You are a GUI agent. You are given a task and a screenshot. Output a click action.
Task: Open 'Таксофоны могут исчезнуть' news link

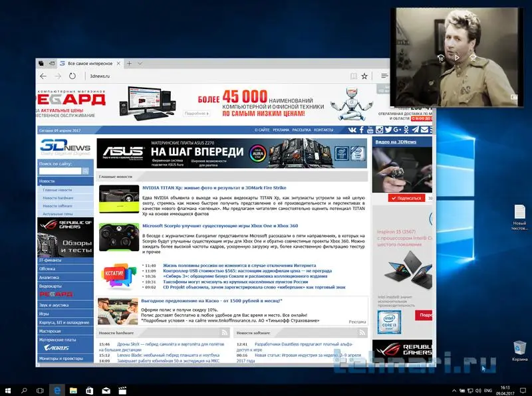coord(235,282)
